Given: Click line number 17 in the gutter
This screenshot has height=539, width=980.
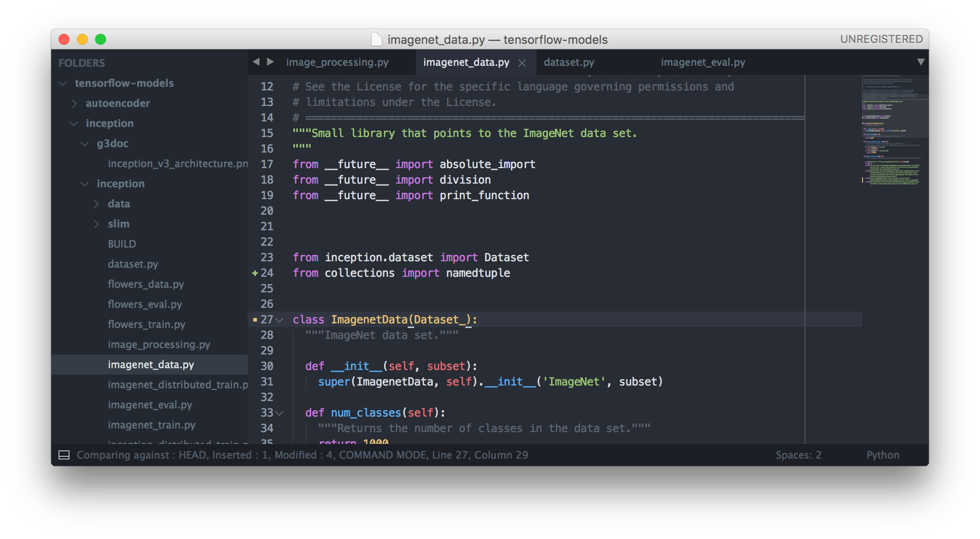Looking at the screenshot, I should click(267, 164).
